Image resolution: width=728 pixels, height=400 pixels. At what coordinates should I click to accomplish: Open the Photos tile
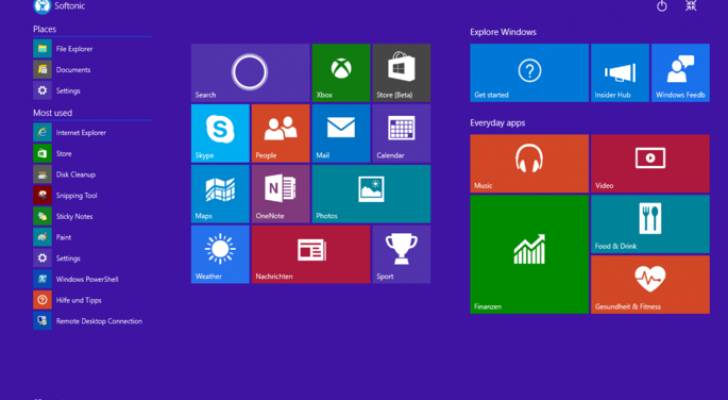tap(371, 194)
